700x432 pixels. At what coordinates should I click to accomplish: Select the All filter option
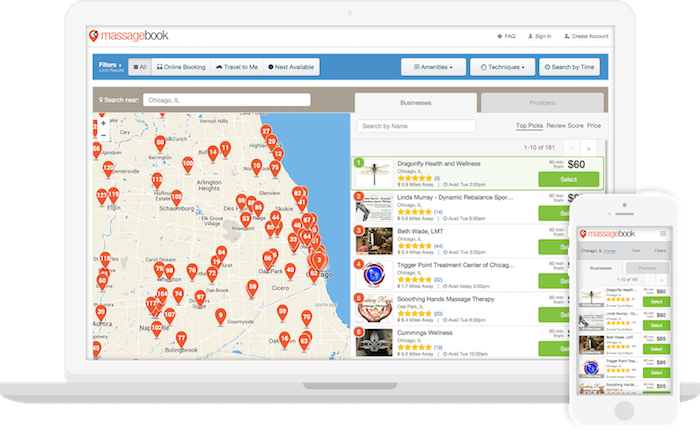point(140,67)
